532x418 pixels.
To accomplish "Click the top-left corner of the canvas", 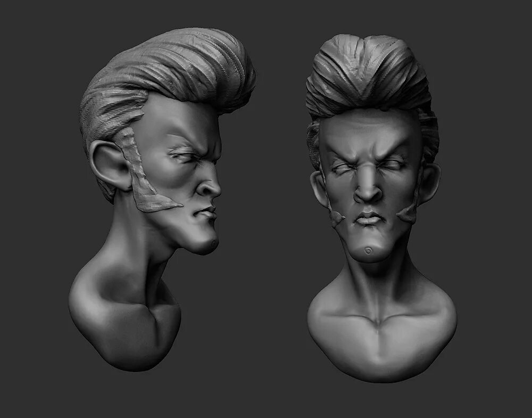I will pos(5,5).
